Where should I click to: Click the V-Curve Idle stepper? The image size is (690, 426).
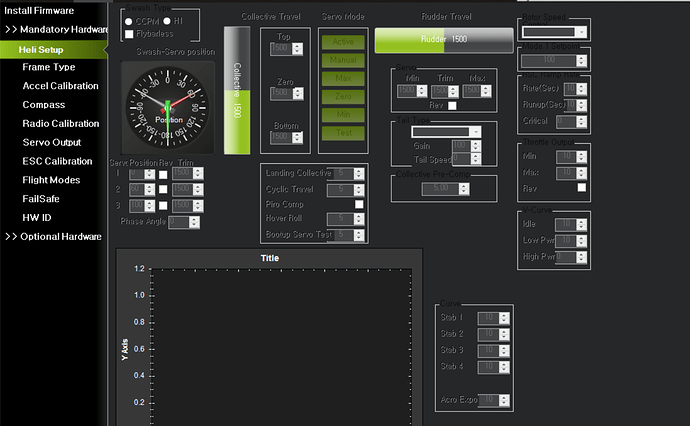coord(571,224)
